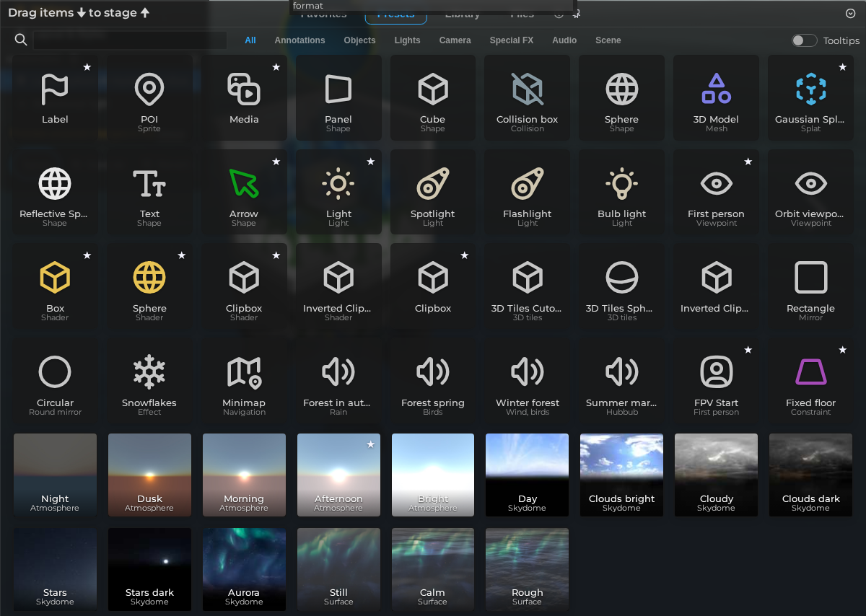Image resolution: width=866 pixels, height=616 pixels.
Task: Toggle favorite star on Label card
Action: (x=87, y=67)
